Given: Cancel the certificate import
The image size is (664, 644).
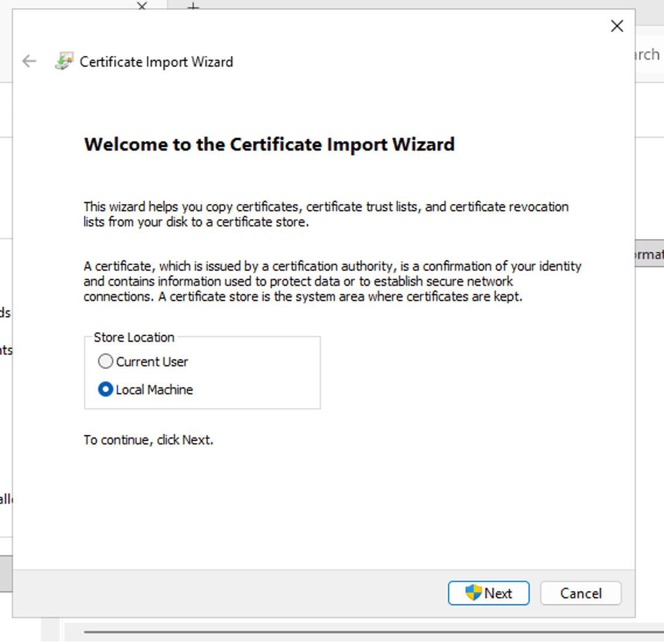Looking at the screenshot, I should 581,593.
